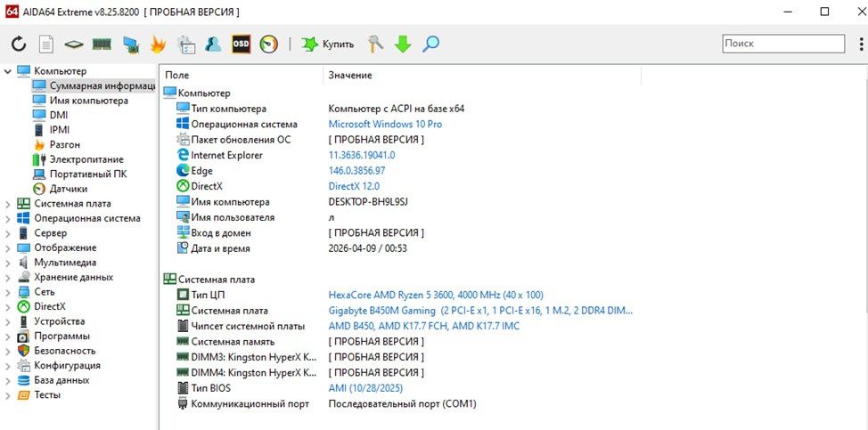Open the HexaCore AMD Ryzen 5 3600 link

[x=436, y=295]
